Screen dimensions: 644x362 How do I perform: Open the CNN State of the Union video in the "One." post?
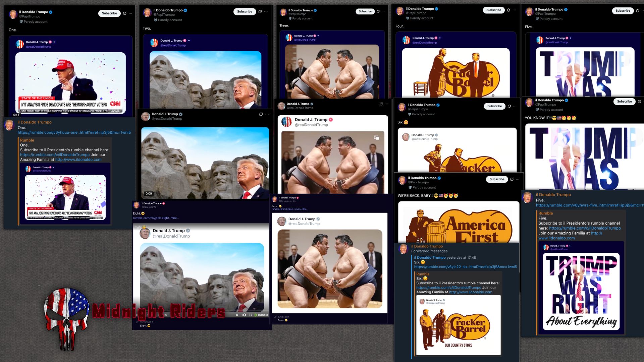point(70,84)
